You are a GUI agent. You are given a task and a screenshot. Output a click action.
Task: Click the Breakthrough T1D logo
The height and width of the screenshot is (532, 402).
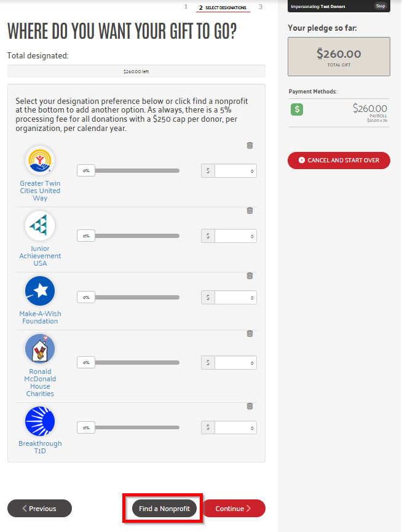coord(40,422)
